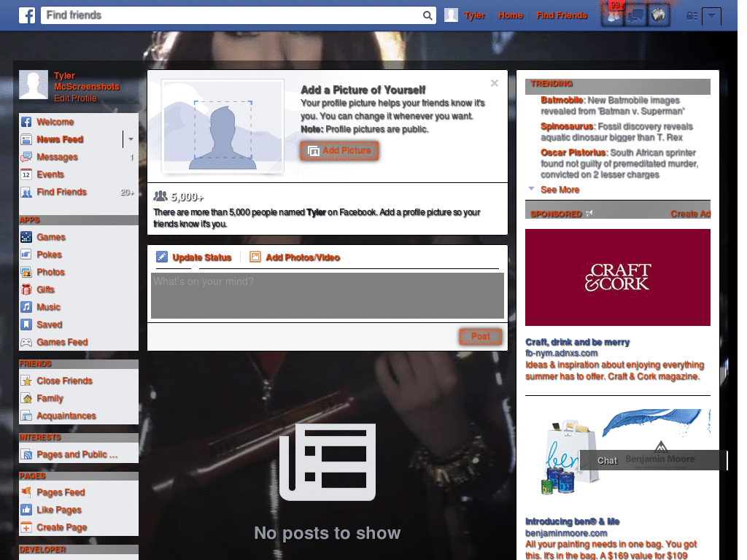Expand News Feed options arrow

point(131,139)
